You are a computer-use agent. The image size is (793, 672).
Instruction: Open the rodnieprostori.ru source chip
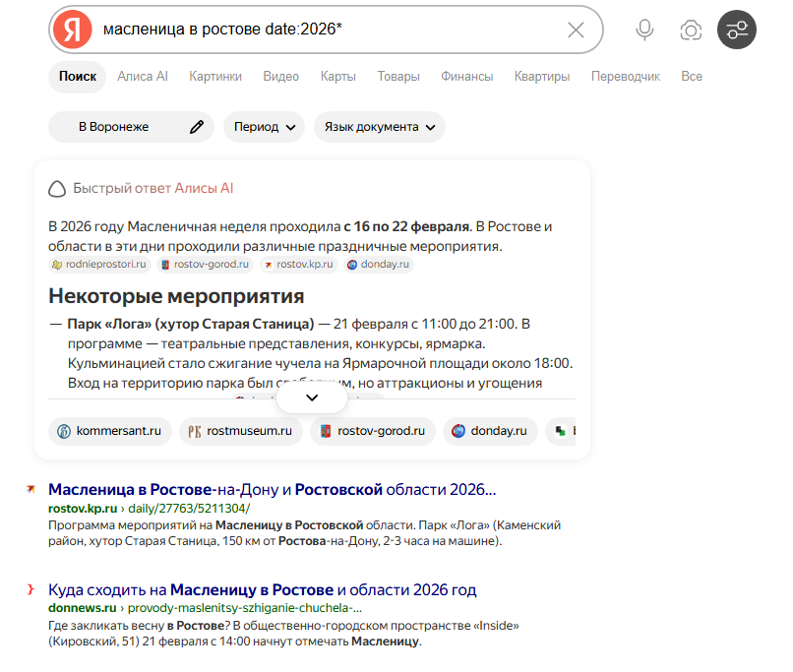[x=99, y=265]
